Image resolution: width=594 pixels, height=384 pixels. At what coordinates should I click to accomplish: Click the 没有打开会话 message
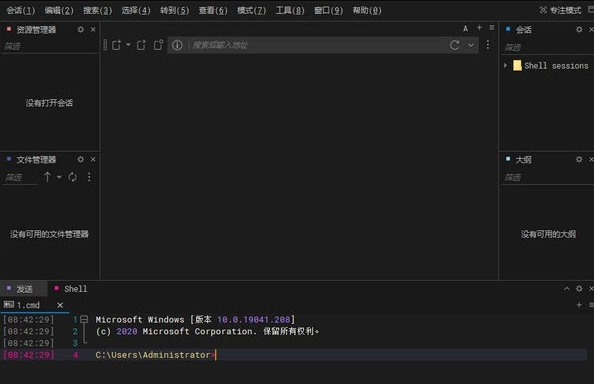coord(49,103)
